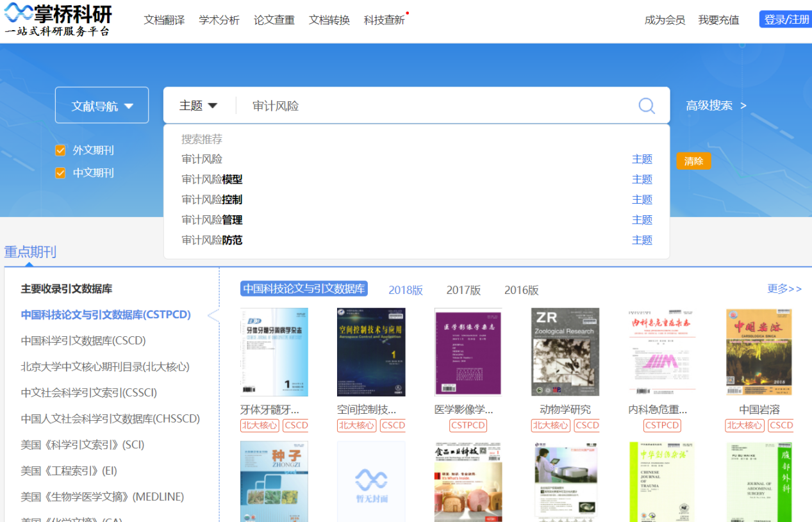Viewport: 812px width, 522px height.
Task: Open the 食品工业科技 journal cover
Action: tap(468, 482)
